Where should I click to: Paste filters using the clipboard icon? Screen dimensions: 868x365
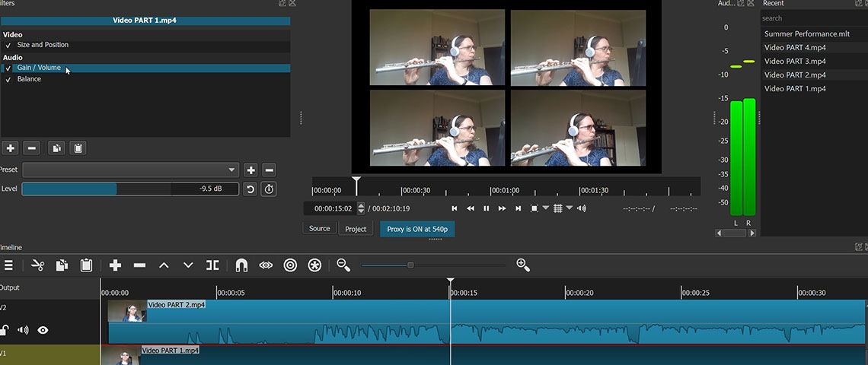pos(78,148)
